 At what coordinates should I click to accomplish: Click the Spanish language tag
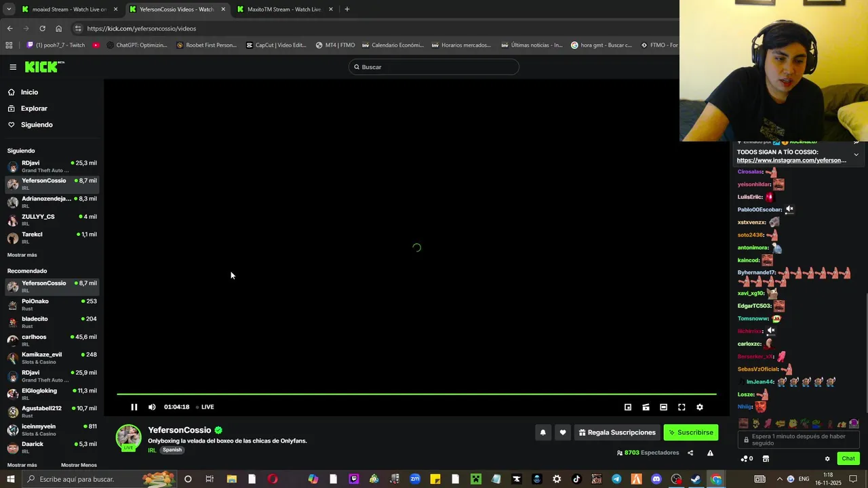tap(172, 450)
